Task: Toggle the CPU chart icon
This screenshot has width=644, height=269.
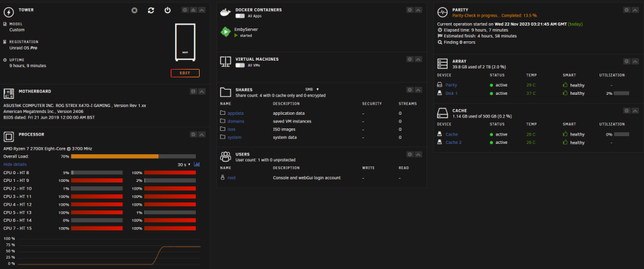Action: tap(196, 164)
